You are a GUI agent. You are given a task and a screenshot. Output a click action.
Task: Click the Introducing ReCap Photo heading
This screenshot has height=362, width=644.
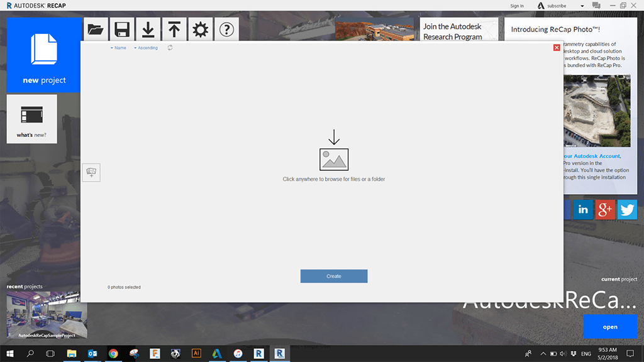pos(555,29)
